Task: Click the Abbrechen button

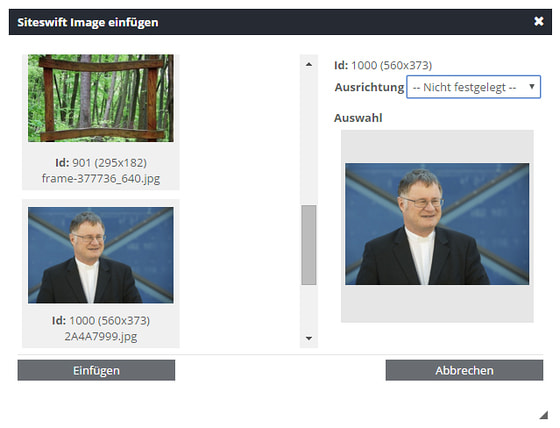Action: (464, 370)
